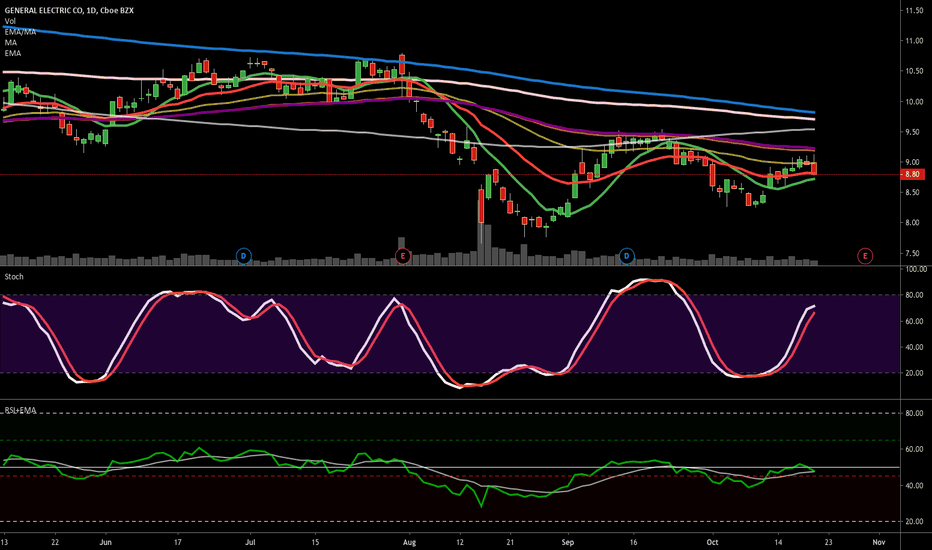The image size is (932, 550).
Task: Click the 9.00 price axis value
Action: click(x=914, y=162)
